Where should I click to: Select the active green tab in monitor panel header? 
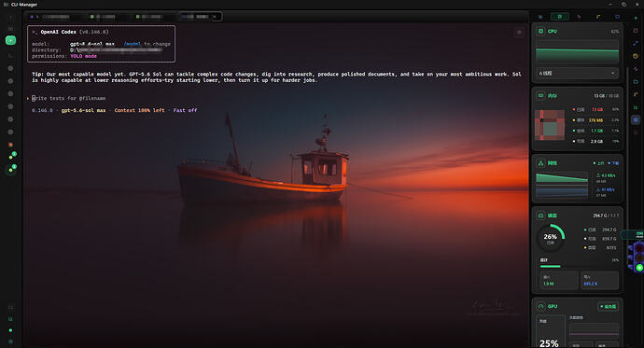point(559,17)
